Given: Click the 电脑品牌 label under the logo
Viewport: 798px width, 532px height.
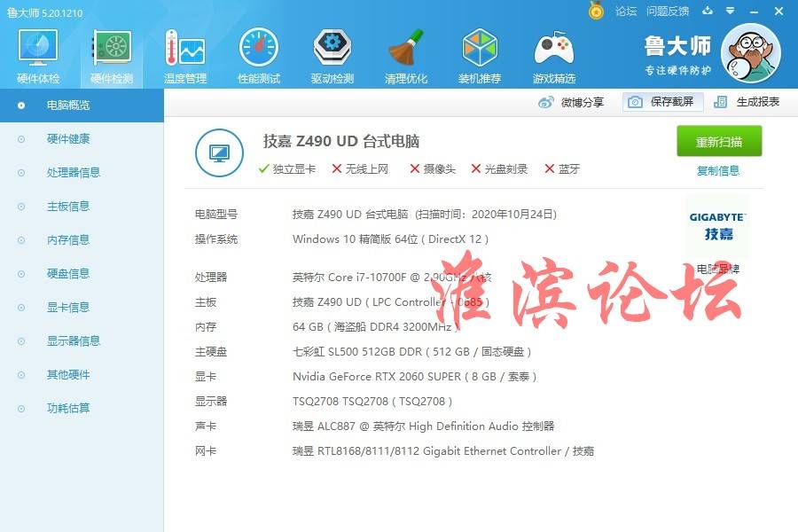Looking at the screenshot, I should [718, 269].
